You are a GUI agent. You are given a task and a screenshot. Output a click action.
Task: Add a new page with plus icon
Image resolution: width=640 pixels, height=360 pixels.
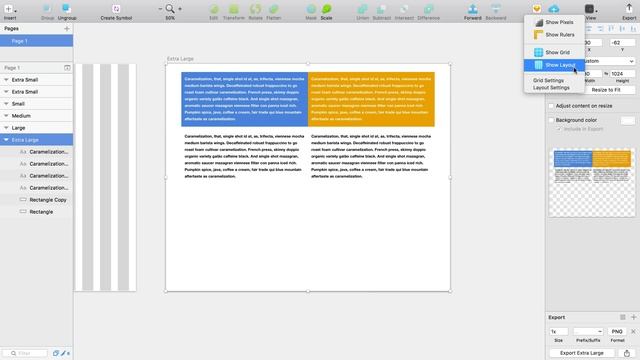pyautogui.click(x=67, y=29)
